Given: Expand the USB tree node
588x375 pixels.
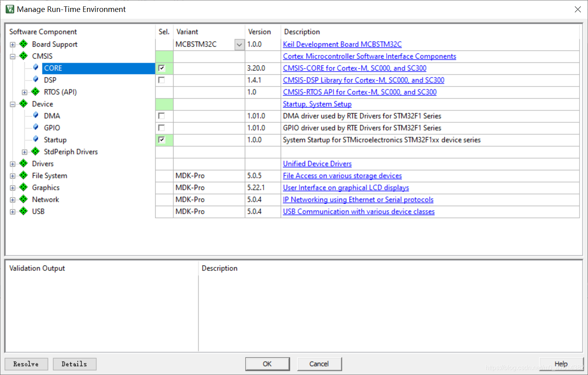Looking at the screenshot, I should (13, 212).
